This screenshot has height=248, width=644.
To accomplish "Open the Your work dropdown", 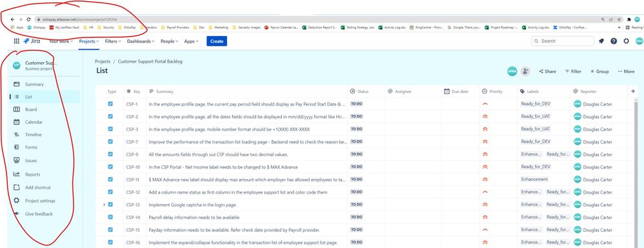I will [x=61, y=41].
